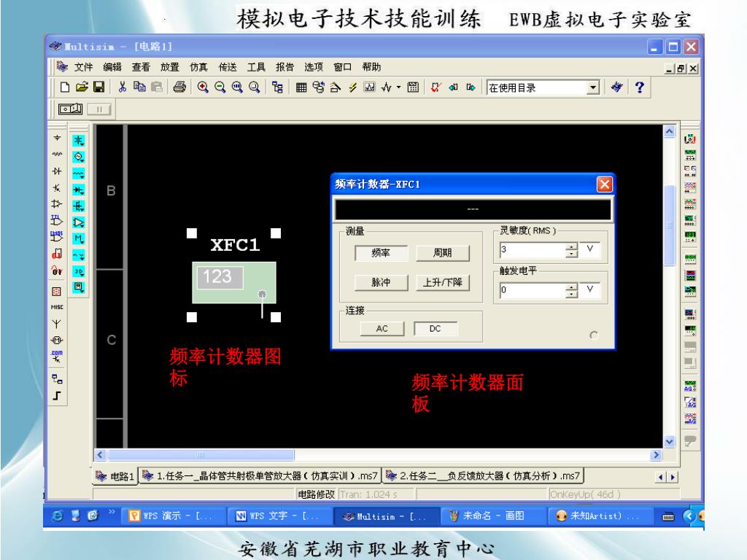The width and height of the screenshot is (747, 560).
Task: Open the sensitivity unit V dropdown
Action: coord(589,249)
